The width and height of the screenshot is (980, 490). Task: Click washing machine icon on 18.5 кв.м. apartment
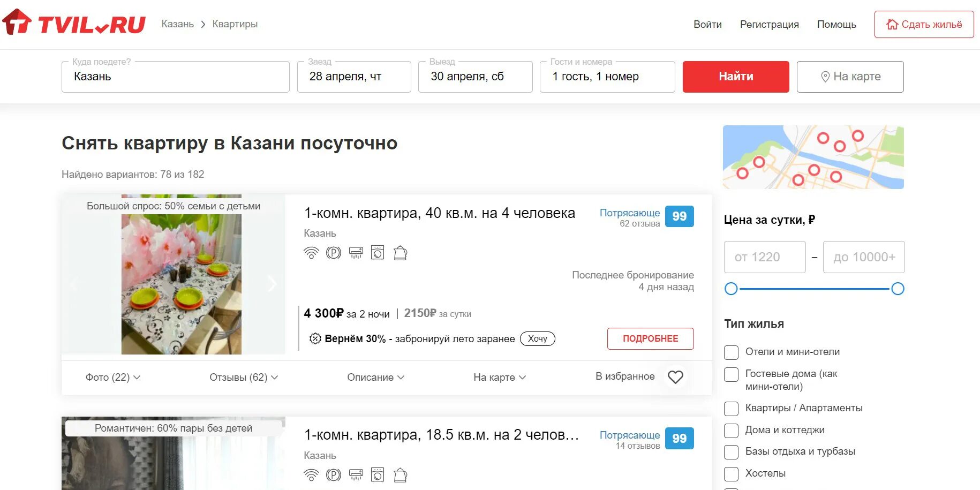click(x=378, y=475)
